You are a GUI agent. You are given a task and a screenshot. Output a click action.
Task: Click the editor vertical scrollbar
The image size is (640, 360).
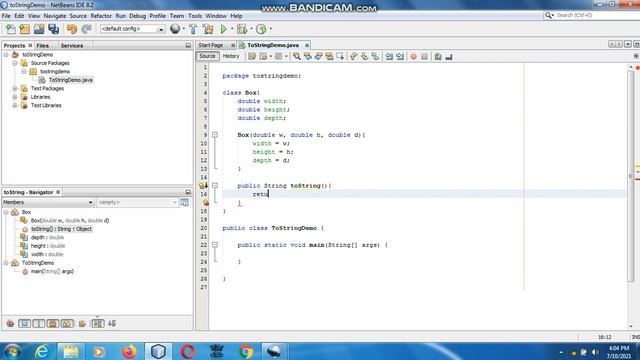[631, 176]
